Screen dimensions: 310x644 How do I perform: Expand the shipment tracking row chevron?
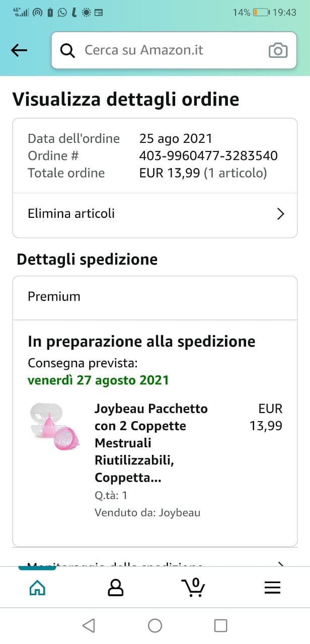[281, 564]
